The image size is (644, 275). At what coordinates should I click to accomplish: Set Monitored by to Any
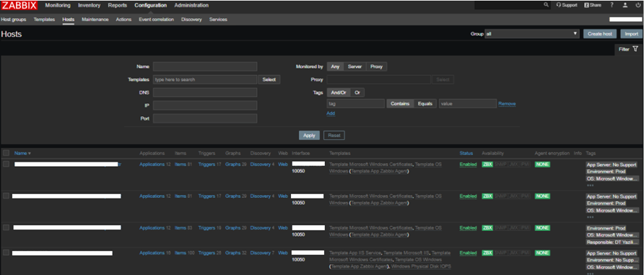pos(335,66)
